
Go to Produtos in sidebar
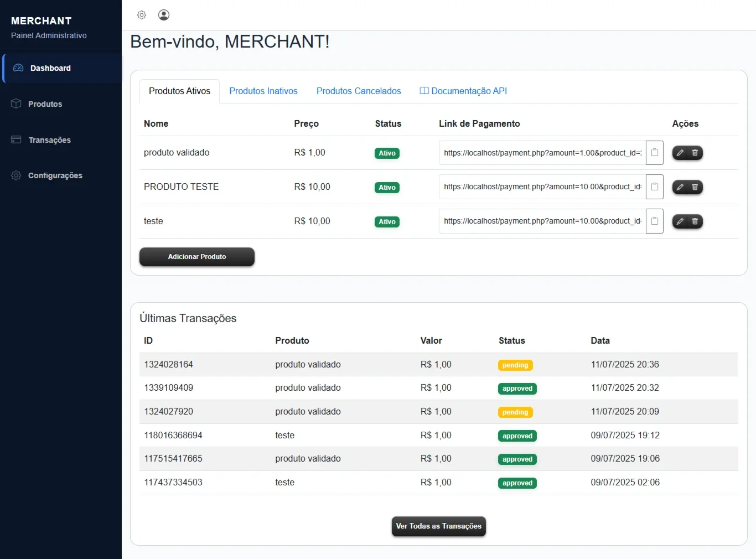pyautogui.click(x=45, y=104)
